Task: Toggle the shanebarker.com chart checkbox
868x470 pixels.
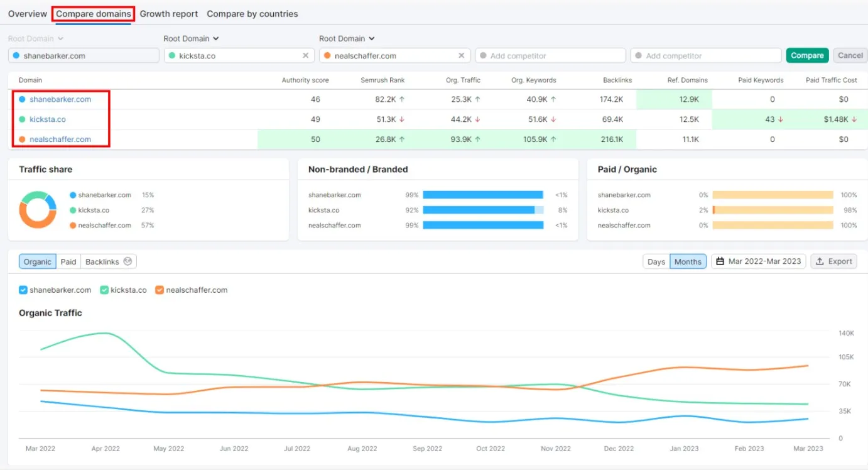Action: 23,290
